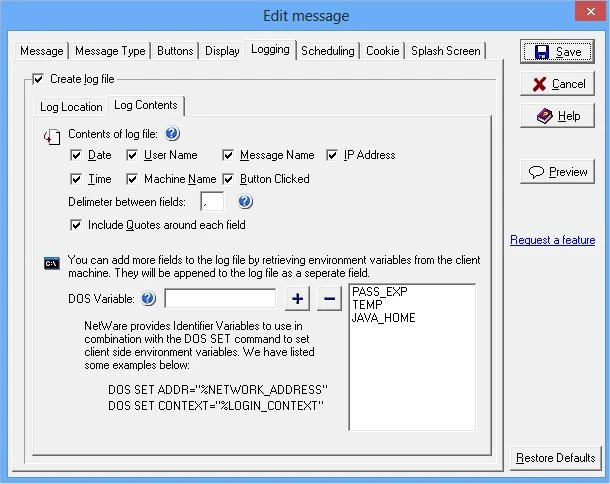Click the minus button to remove variable

tap(330, 298)
